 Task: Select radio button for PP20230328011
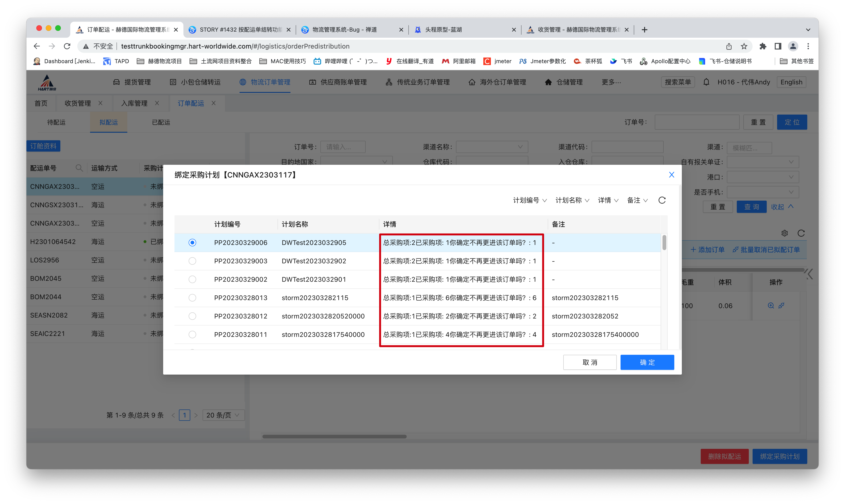192,335
